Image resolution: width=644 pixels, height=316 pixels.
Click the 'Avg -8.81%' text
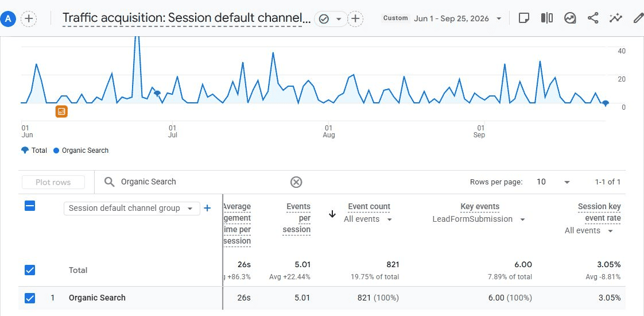pos(603,277)
